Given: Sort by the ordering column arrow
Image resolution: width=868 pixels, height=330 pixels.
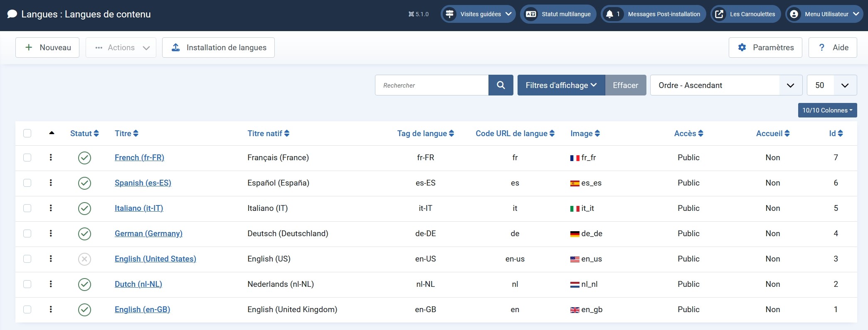Looking at the screenshot, I should point(52,133).
